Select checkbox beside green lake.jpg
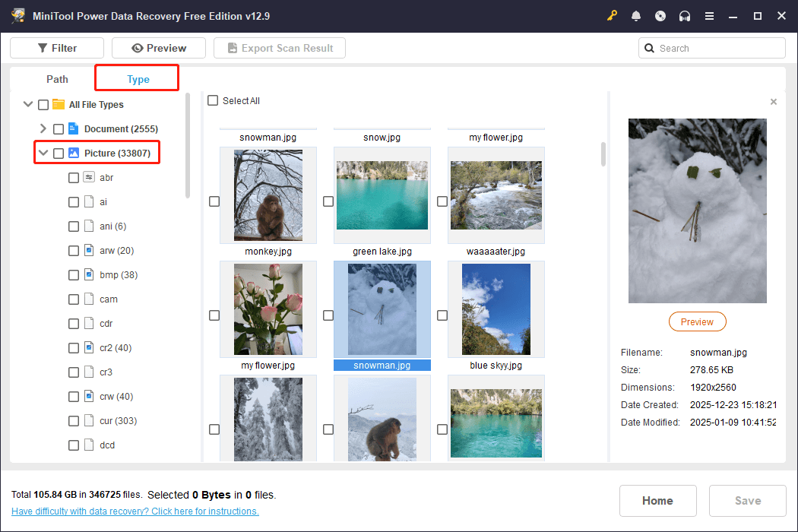Viewport: 798px width, 532px height. (328, 201)
